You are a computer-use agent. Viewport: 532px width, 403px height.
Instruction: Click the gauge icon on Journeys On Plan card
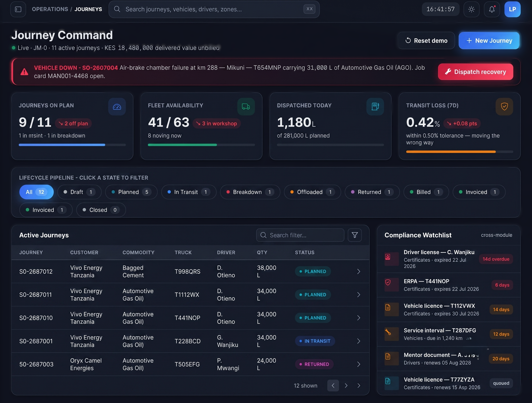click(x=117, y=107)
